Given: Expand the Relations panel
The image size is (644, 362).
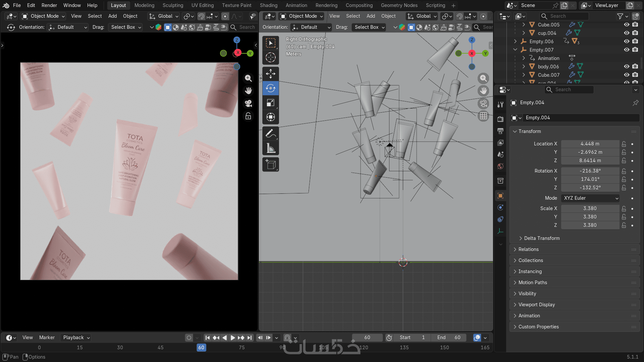Looking at the screenshot, I should 575,249.
